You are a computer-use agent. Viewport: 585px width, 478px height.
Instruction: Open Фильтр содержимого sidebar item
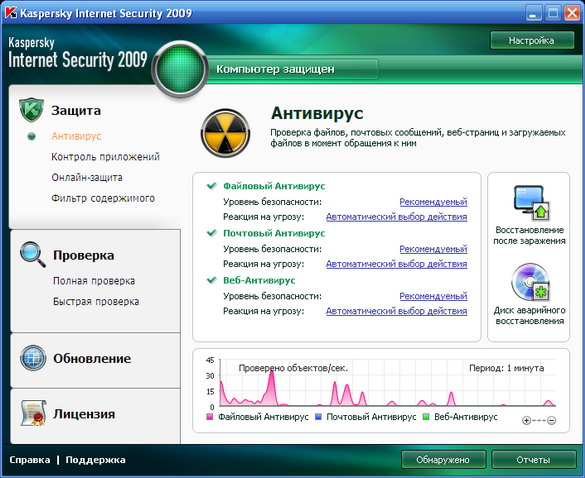103,198
